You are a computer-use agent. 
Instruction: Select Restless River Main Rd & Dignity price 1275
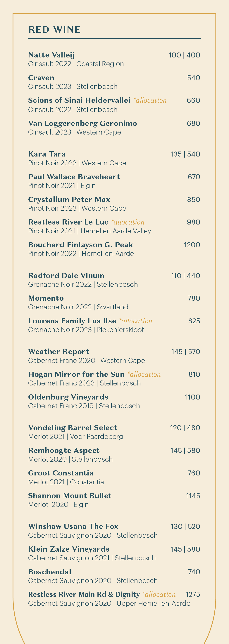pos(193,594)
